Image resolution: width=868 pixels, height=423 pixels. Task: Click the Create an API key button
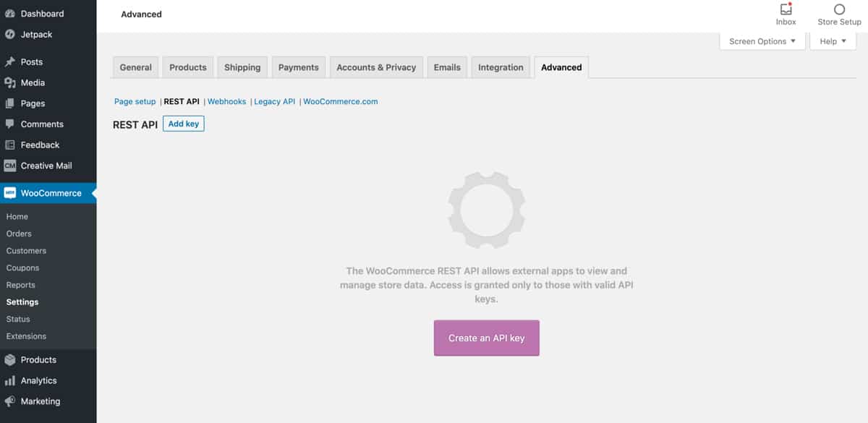click(487, 338)
